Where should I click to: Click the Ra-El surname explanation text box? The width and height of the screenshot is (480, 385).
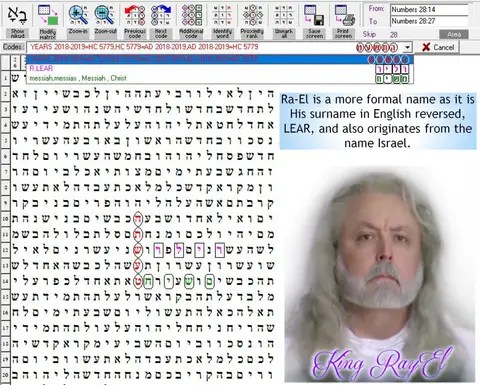point(378,121)
